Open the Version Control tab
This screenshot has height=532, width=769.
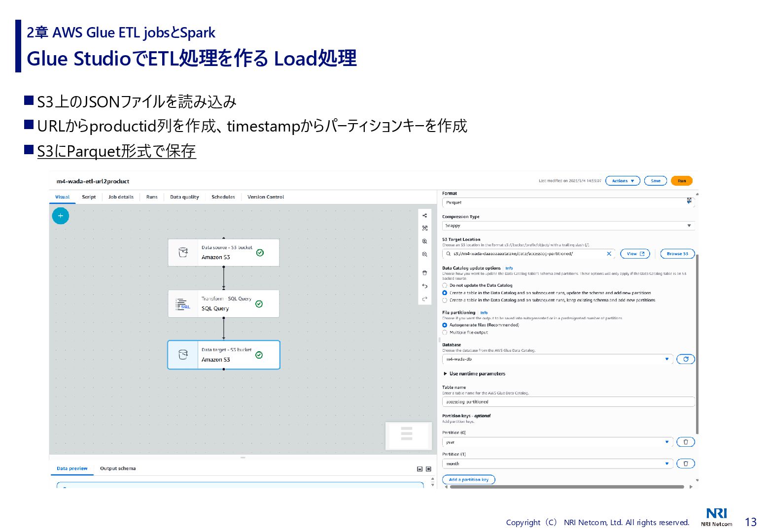tap(266, 197)
